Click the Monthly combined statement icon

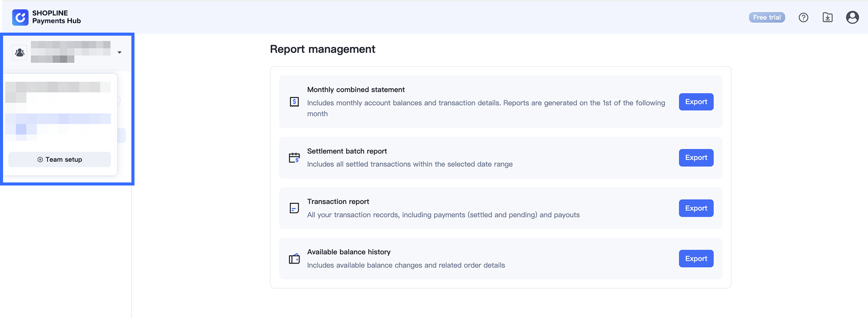coord(294,102)
